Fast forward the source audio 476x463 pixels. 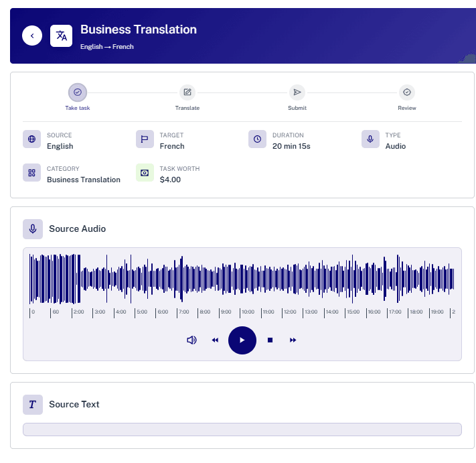293,340
